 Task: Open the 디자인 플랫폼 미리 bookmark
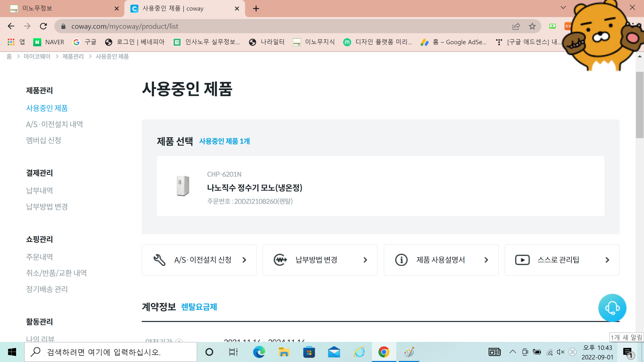[378, 42]
